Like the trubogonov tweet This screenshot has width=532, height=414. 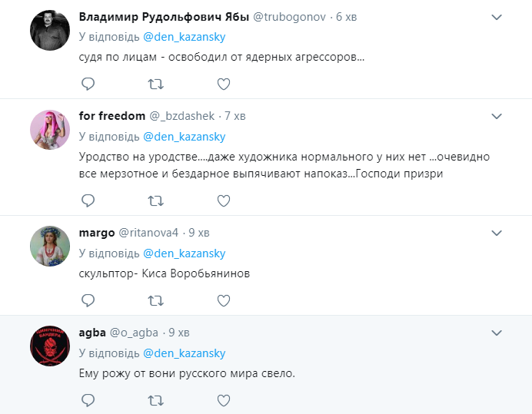coord(223,84)
